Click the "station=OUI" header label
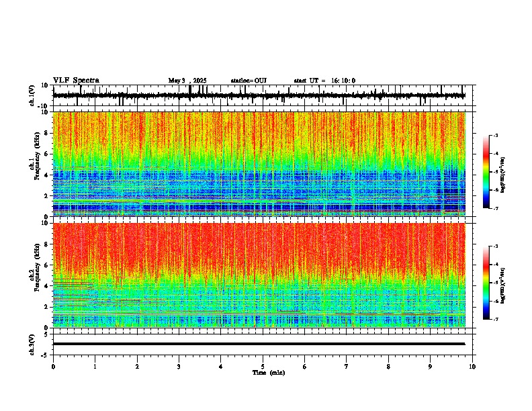This screenshot has width=532, height=411. click(x=249, y=81)
